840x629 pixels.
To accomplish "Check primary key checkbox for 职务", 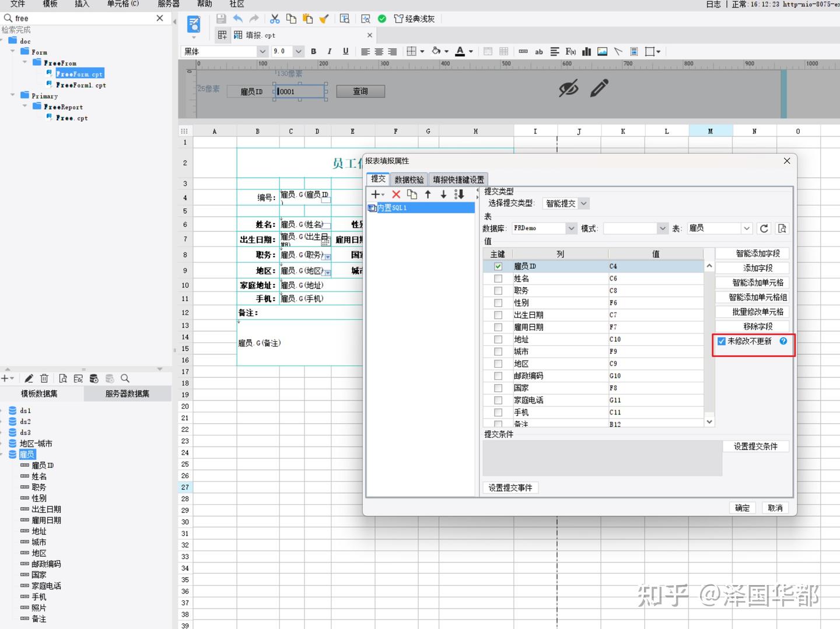I will pos(498,290).
